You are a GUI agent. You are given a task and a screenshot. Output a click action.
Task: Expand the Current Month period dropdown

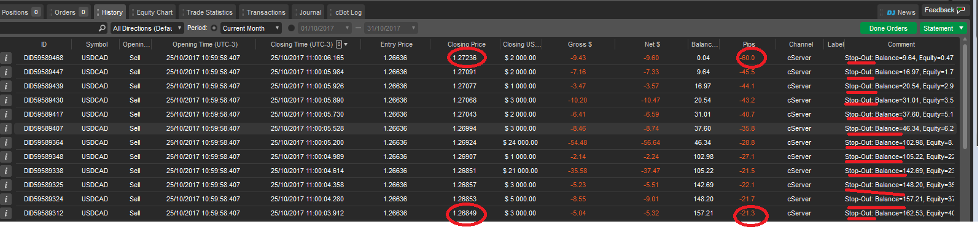[251, 28]
